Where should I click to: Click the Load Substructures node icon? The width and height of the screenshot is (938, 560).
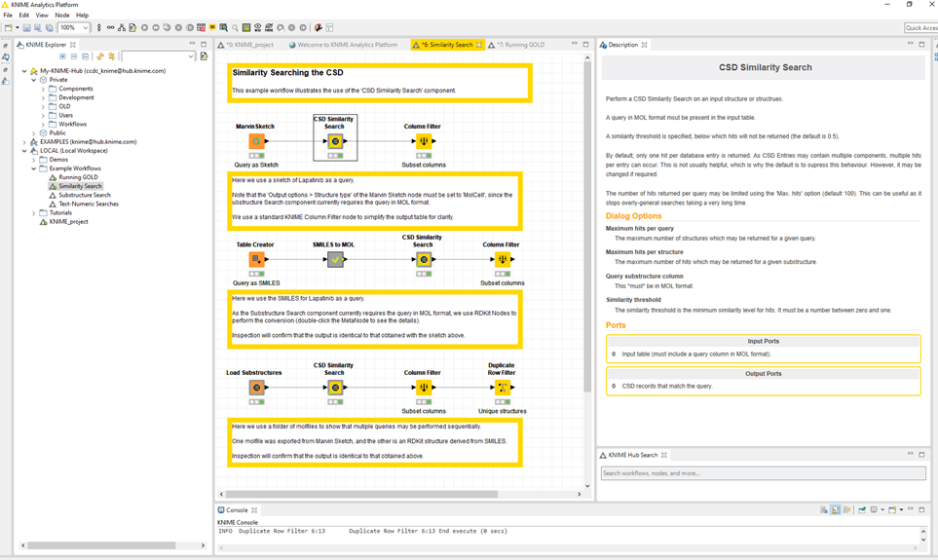[x=256, y=388]
